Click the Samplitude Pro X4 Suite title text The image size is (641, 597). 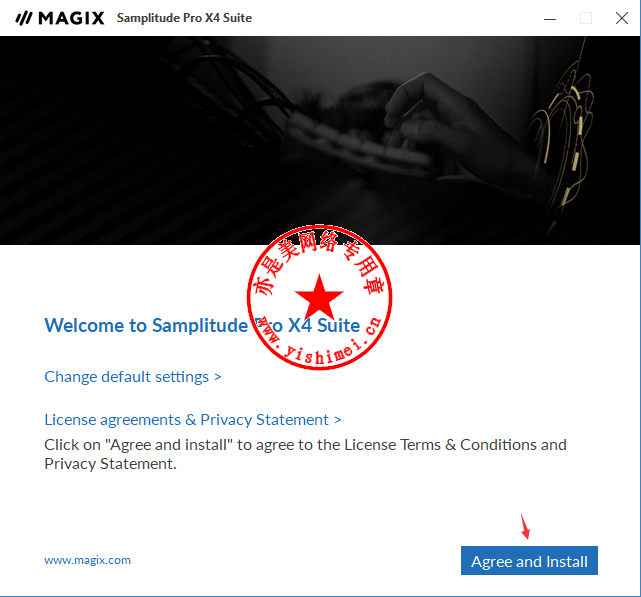coord(184,18)
